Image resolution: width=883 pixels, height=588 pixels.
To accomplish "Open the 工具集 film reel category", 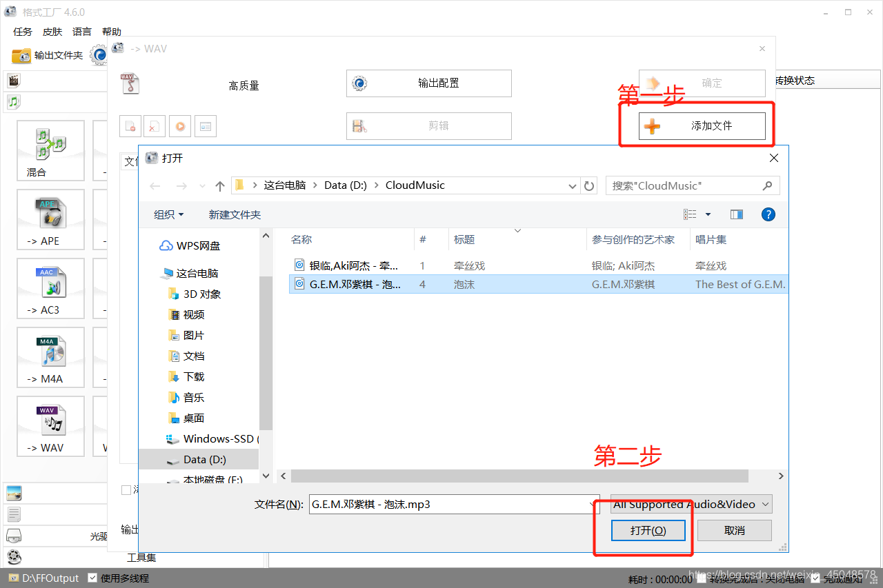I will click(x=14, y=557).
